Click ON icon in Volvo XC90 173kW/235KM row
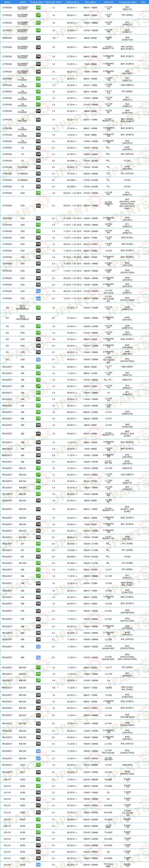Screen dimensions: 149x868 tap(38, 845)
